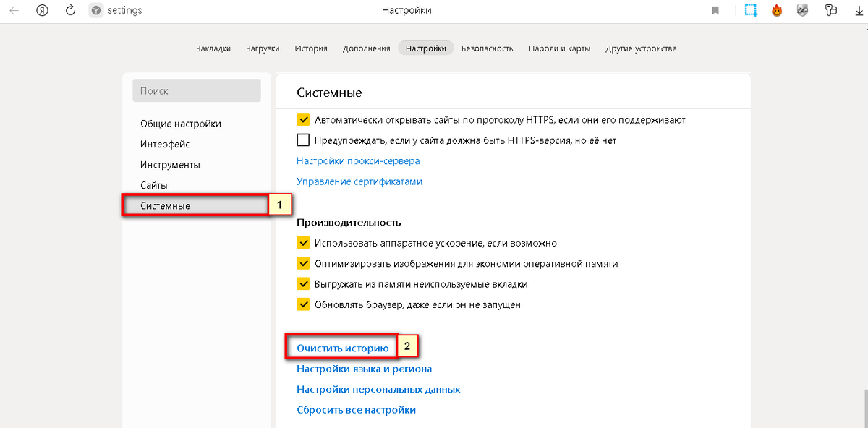Click the back arrow button
This screenshot has height=428, width=868.
click(14, 11)
